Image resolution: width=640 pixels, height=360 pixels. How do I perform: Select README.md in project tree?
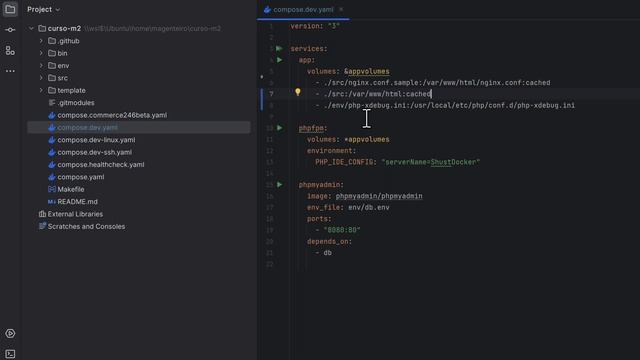tap(77, 202)
